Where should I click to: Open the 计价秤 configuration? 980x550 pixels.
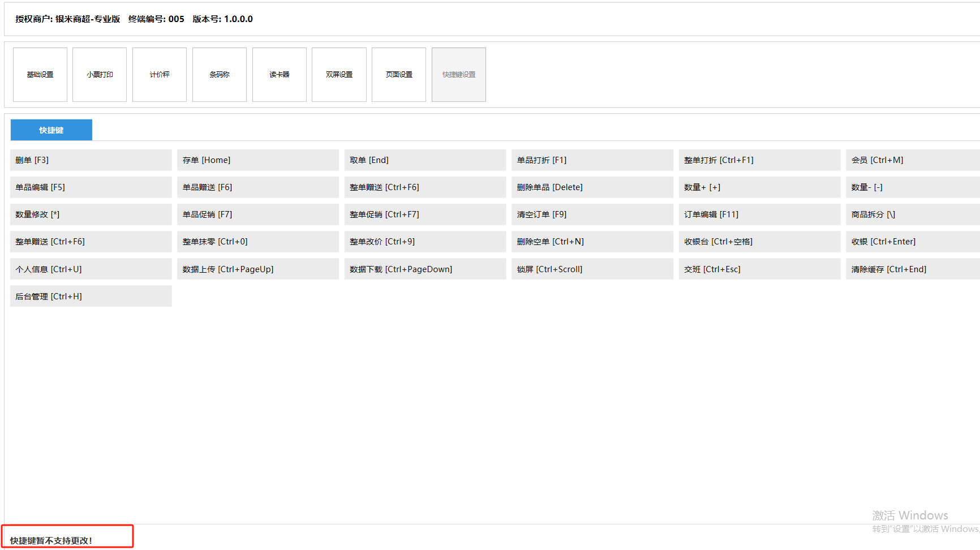(x=160, y=75)
